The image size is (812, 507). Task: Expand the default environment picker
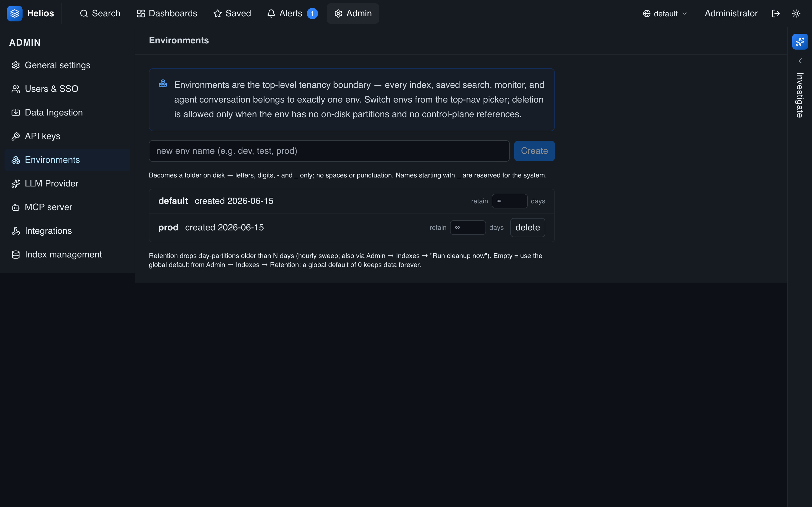coord(665,14)
